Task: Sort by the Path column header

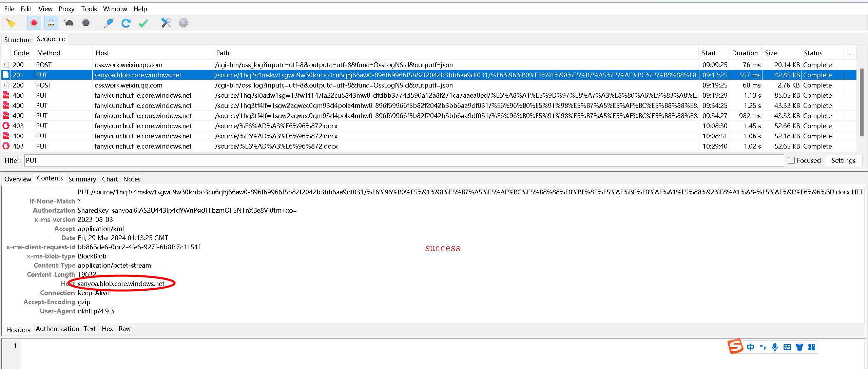Action: [x=456, y=53]
